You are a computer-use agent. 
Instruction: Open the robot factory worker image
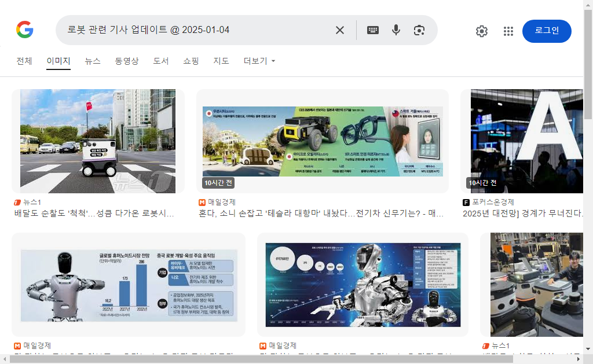coord(537,285)
